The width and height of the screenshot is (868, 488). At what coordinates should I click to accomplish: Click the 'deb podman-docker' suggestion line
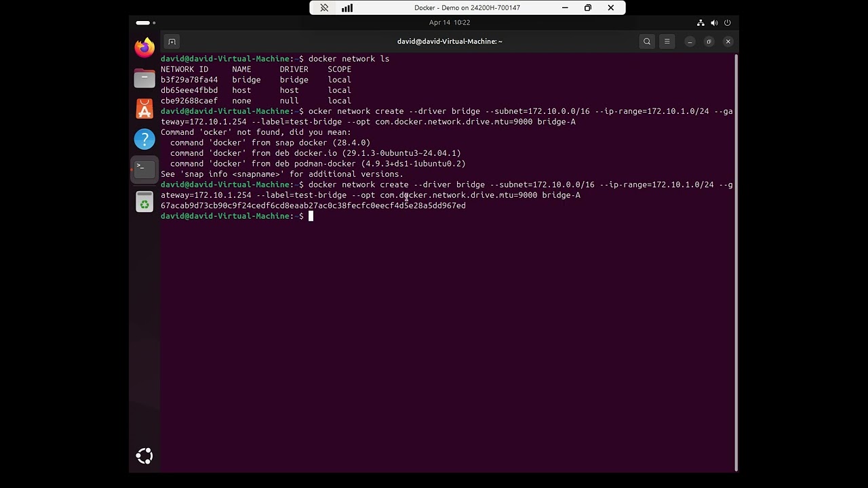pos(318,164)
